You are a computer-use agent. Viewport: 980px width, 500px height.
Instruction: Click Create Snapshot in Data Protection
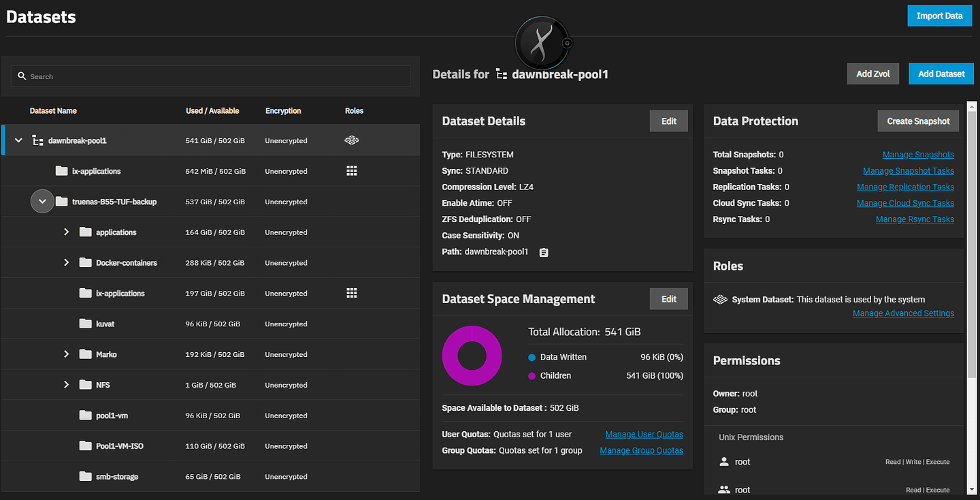(x=918, y=121)
